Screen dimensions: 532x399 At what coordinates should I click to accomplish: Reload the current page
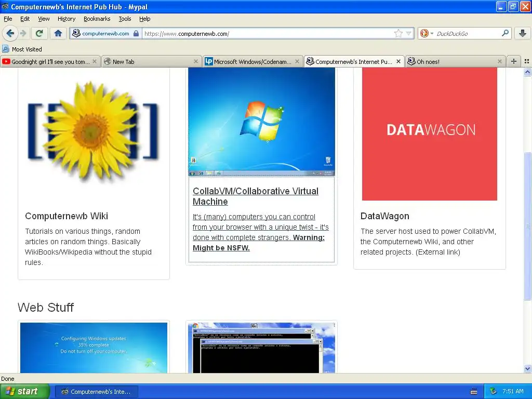coord(39,33)
